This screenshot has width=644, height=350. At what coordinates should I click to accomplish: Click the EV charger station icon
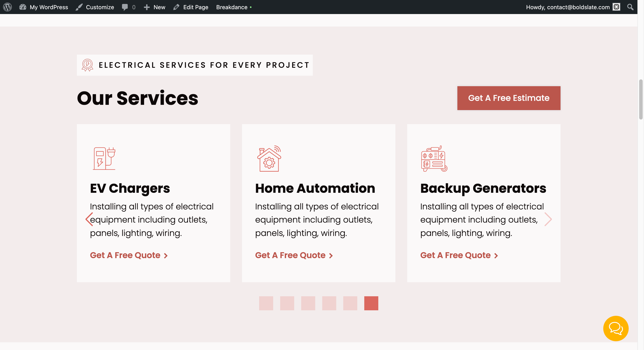click(x=104, y=159)
